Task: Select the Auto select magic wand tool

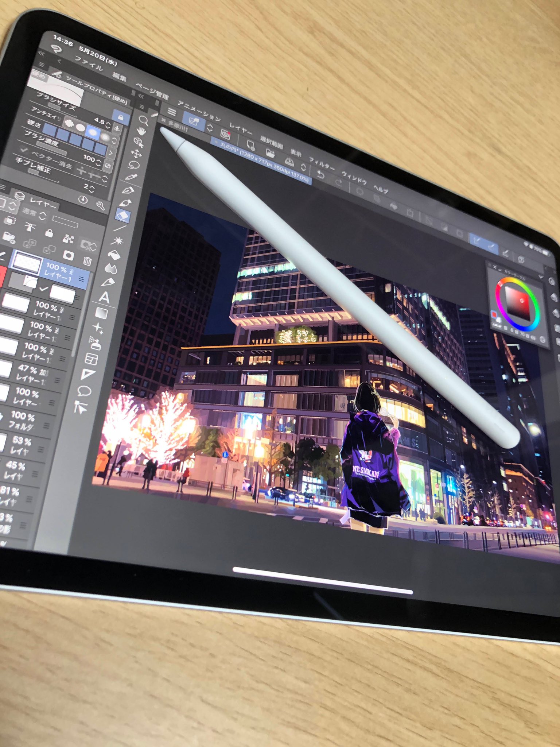Action: 117,241
